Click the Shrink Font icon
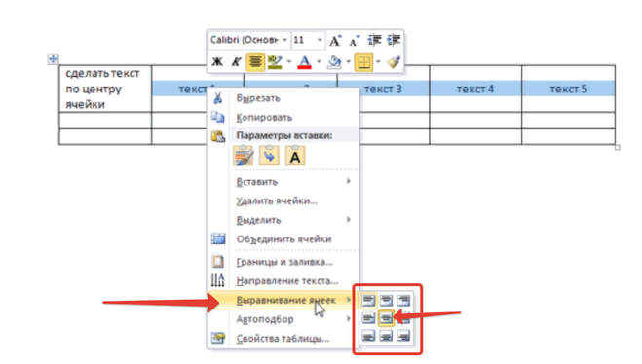The width and height of the screenshot is (642, 364). click(355, 40)
